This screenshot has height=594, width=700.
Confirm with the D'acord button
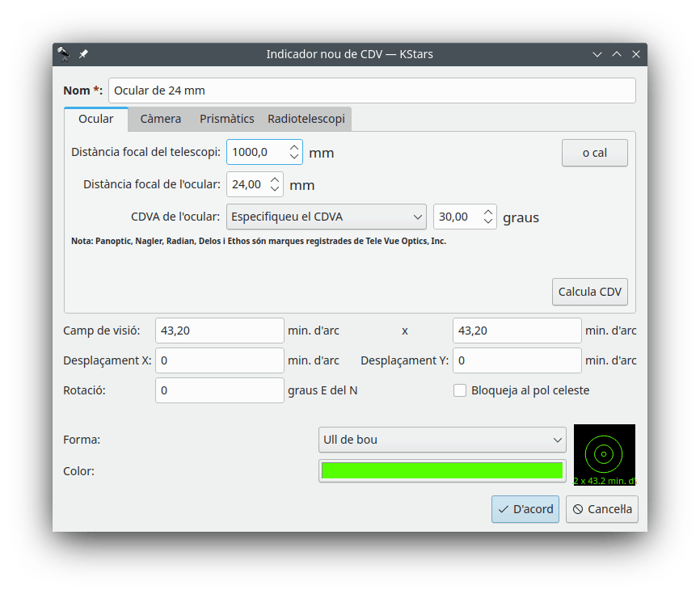[525, 509]
